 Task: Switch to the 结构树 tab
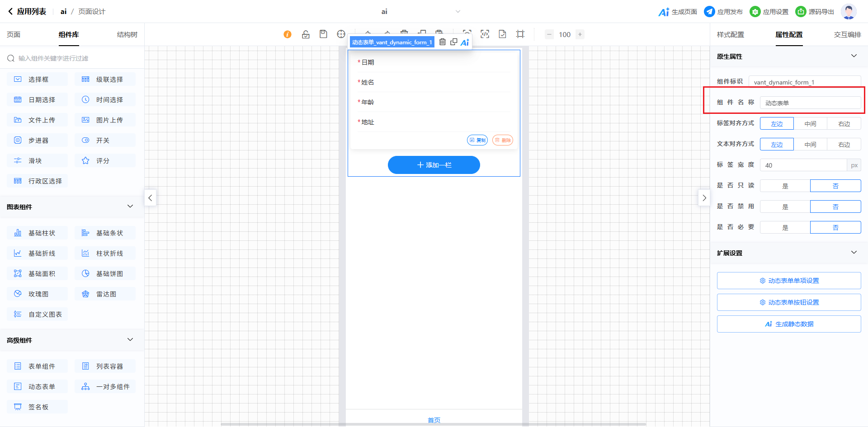click(x=127, y=35)
